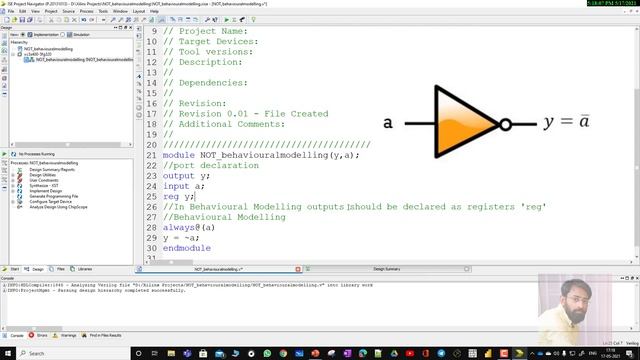Select NOT_behaviouralmodelling module under the device
Screen dimensions: 640x360
tap(84, 60)
